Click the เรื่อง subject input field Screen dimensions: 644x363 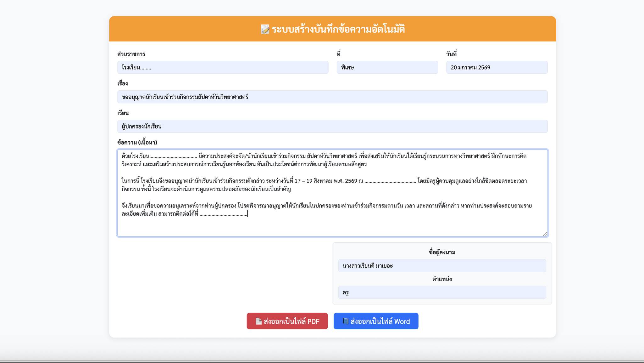(x=332, y=97)
